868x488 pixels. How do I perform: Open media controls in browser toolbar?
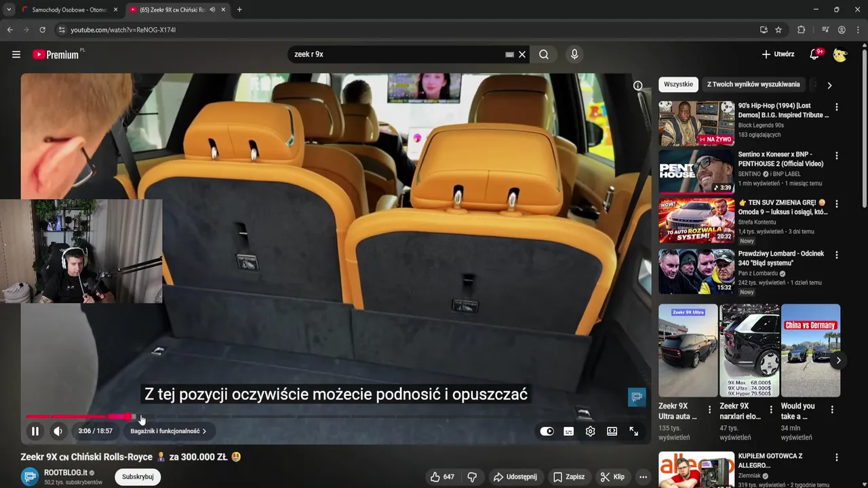[825, 30]
